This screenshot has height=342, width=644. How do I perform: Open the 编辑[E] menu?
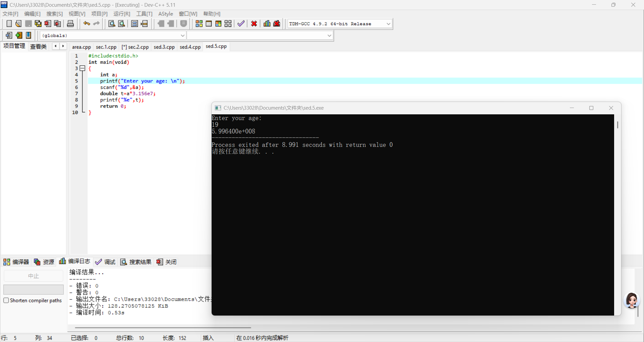pyautogui.click(x=32, y=14)
